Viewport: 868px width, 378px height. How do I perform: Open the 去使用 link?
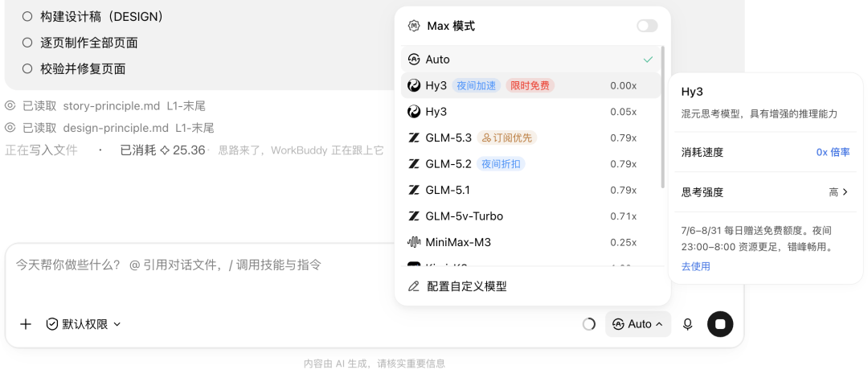pos(695,266)
